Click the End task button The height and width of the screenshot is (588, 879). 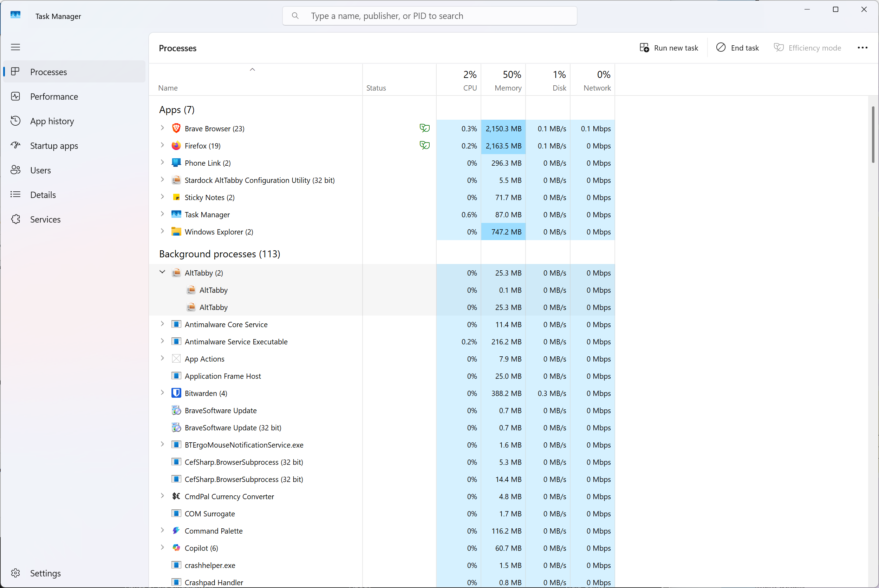tap(737, 48)
